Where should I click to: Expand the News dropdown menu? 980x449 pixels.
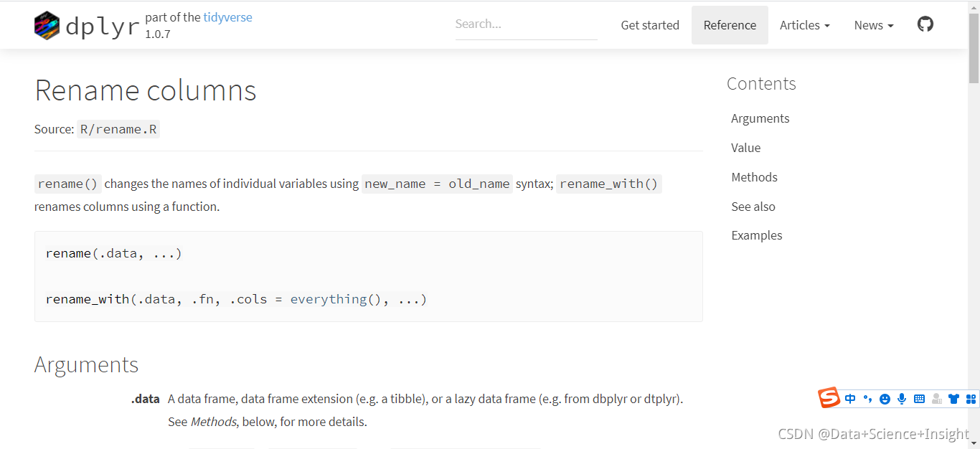(873, 25)
